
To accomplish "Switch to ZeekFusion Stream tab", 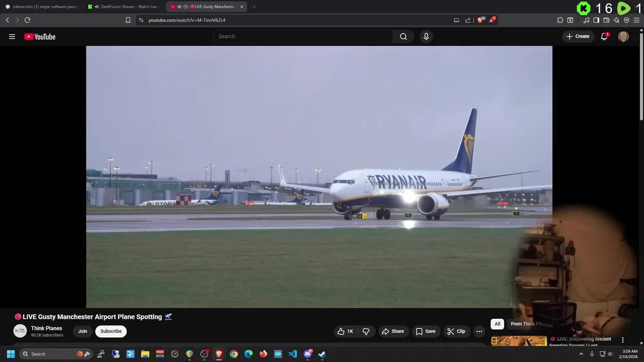I will pyautogui.click(x=123, y=7).
